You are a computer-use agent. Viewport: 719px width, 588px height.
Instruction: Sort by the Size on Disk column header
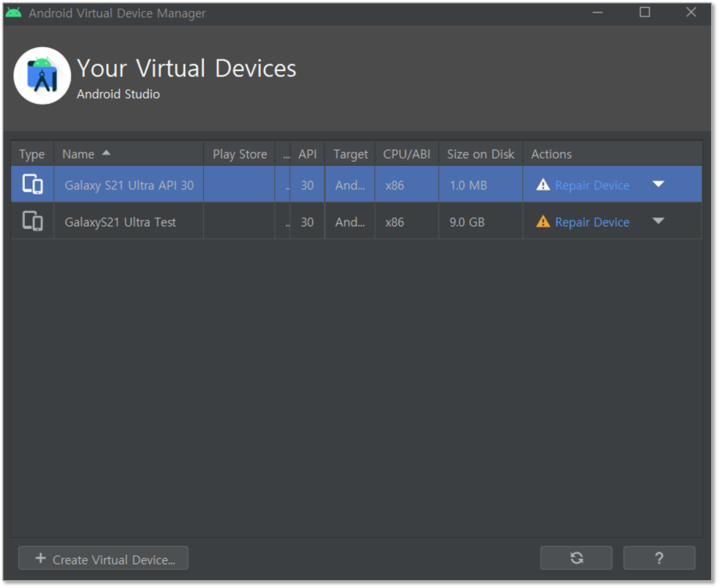point(480,154)
